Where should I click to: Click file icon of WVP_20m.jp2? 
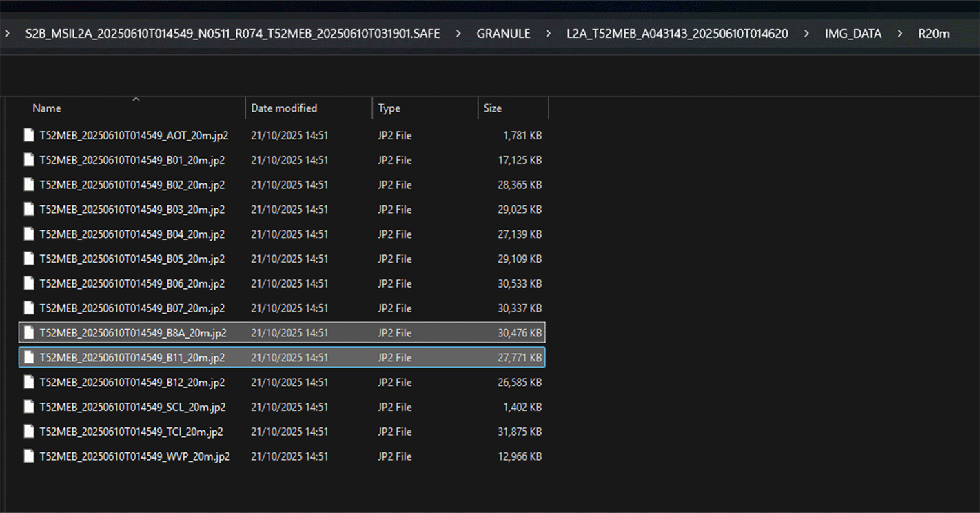coord(29,456)
